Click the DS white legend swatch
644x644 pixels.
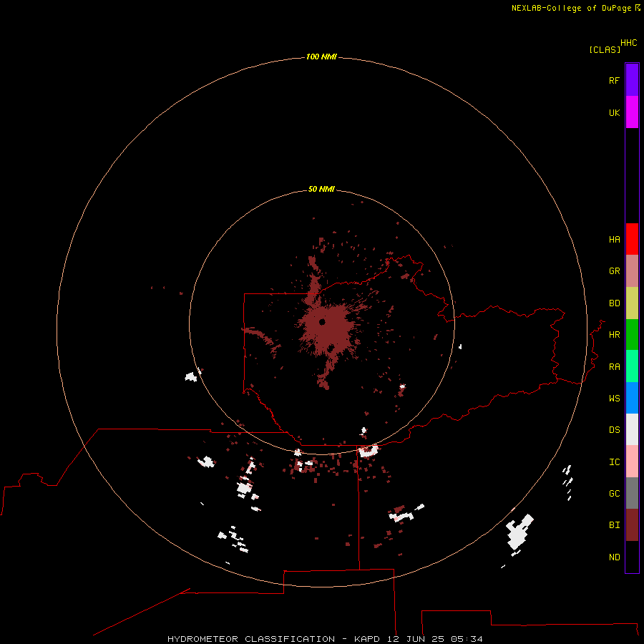[632, 429]
